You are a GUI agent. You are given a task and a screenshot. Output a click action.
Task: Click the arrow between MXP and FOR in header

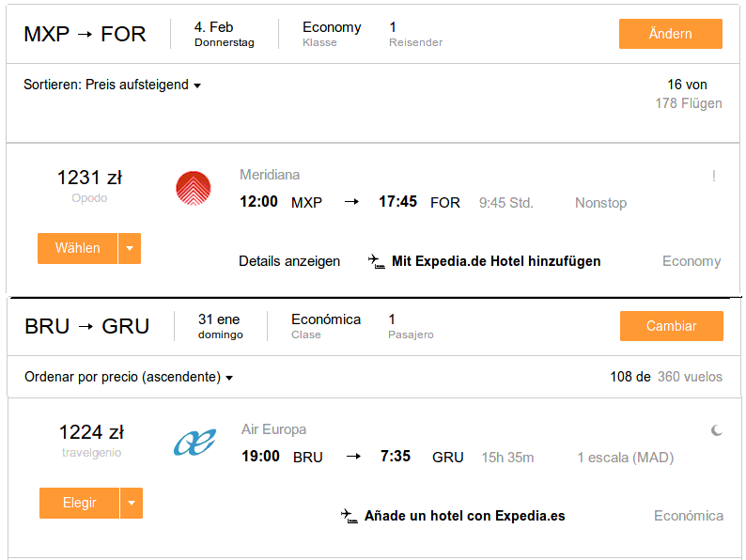[85, 34]
